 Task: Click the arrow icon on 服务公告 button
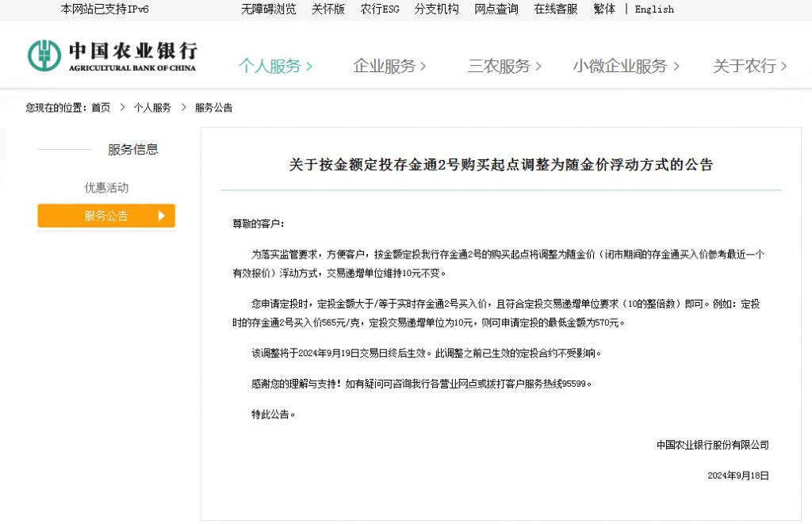click(x=162, y=216)
